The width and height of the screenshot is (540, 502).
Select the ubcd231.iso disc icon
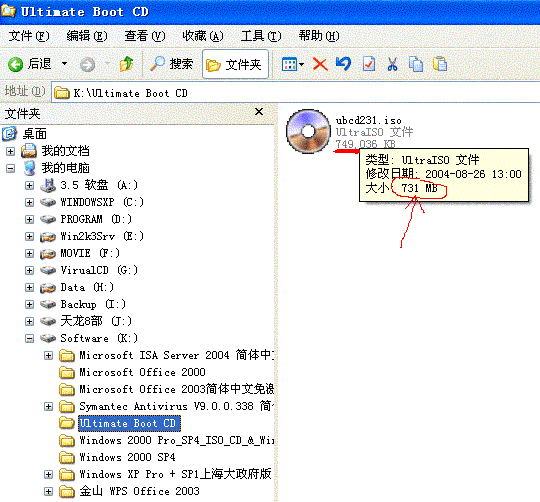[x=308, y=131]
